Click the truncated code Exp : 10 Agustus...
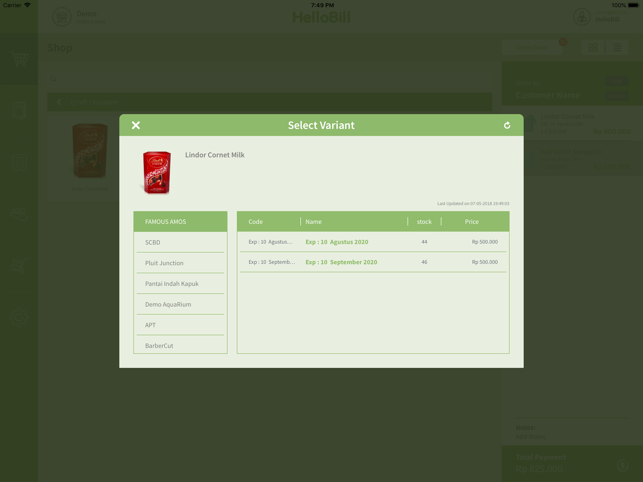Screen dimensions: 643x482 [x=270, y=242]
